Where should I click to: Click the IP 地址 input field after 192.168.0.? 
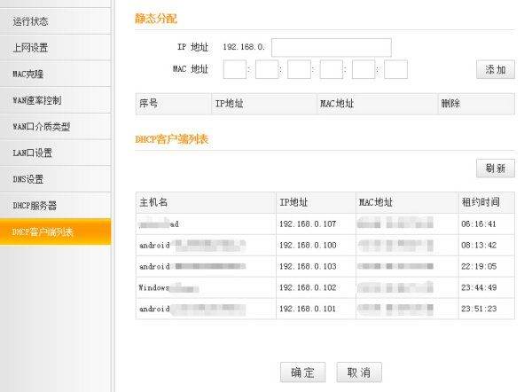pyautogui.click(x=331, y=47)
